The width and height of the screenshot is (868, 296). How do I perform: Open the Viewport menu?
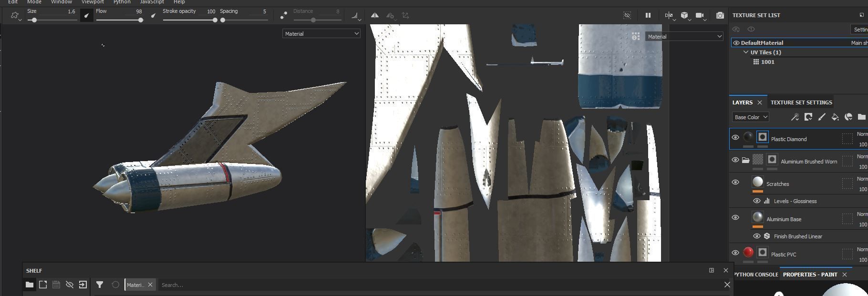[x=93, y=2]
